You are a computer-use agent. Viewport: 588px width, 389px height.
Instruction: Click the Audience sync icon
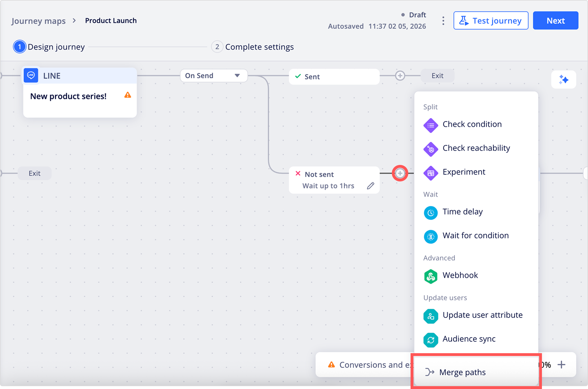(430, 340)
